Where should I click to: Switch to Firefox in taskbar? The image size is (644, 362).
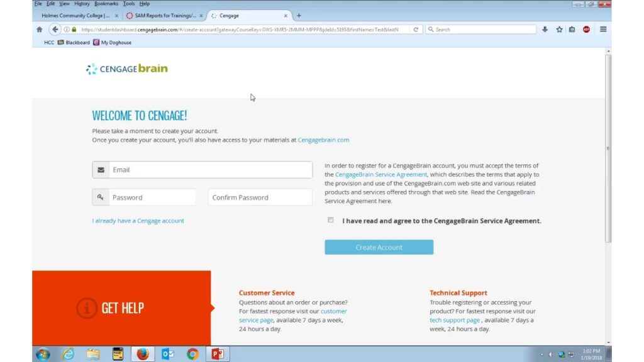(x=143, y=354)
